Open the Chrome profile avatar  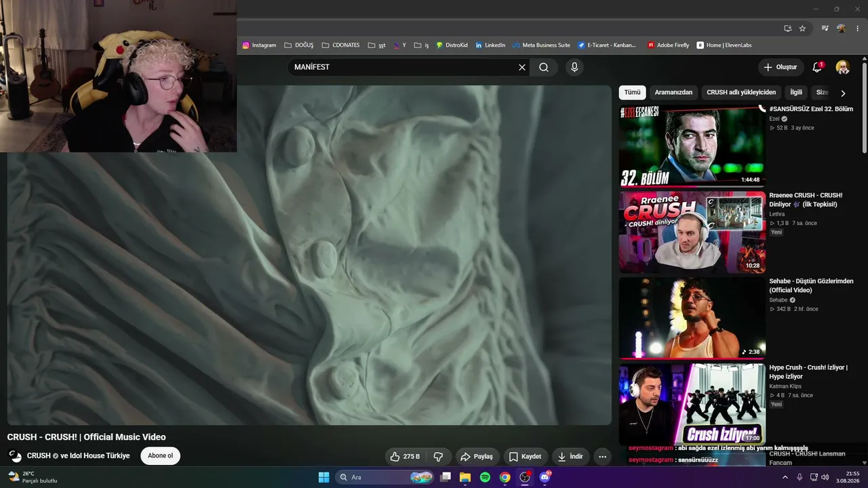[841, 28]
